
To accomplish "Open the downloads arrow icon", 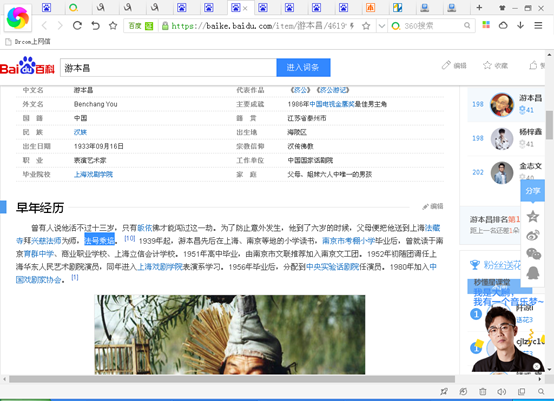I will [x=520, y=25].
